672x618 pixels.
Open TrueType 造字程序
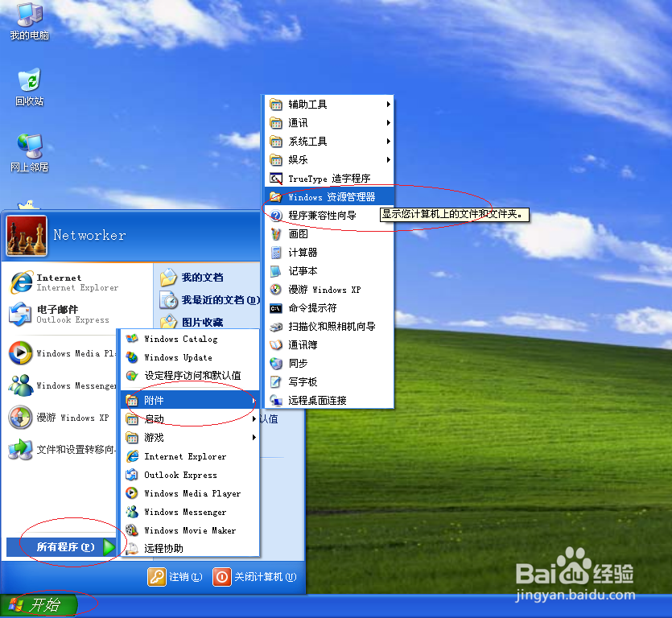[329, 178]
